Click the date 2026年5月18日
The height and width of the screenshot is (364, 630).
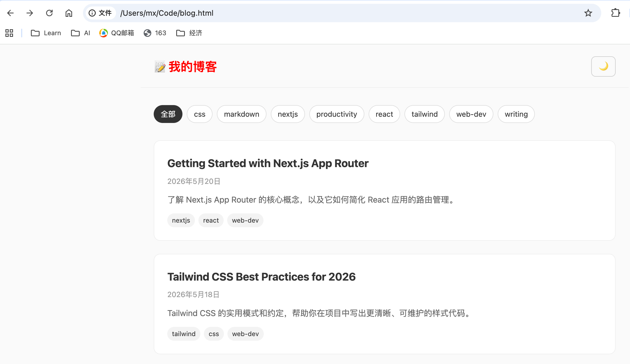tap(193, 294)
